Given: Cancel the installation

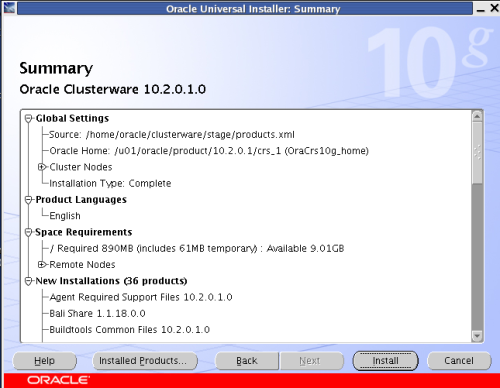Looking at the screenshot, I should pos(459,361).
